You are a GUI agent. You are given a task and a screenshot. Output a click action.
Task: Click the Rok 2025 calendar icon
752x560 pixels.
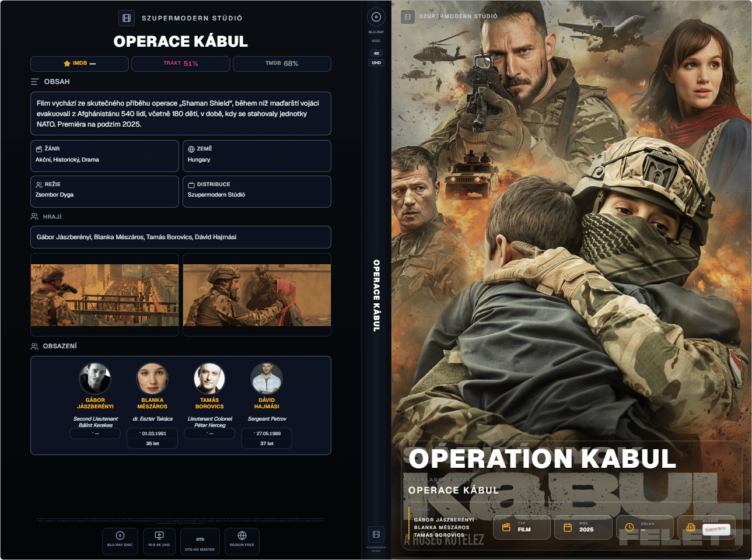[x=568, y=527]
